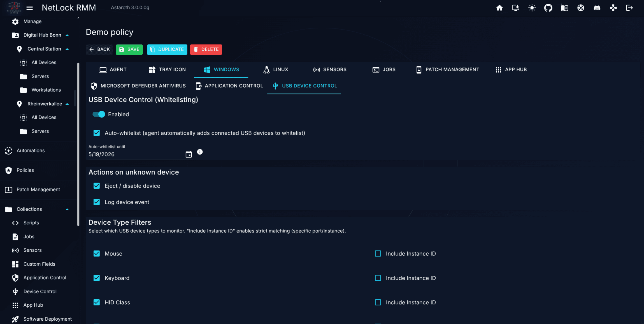644x324 pixels.
Task: Click the sidebar vertical scrollbar
Action: coord(78,144)
